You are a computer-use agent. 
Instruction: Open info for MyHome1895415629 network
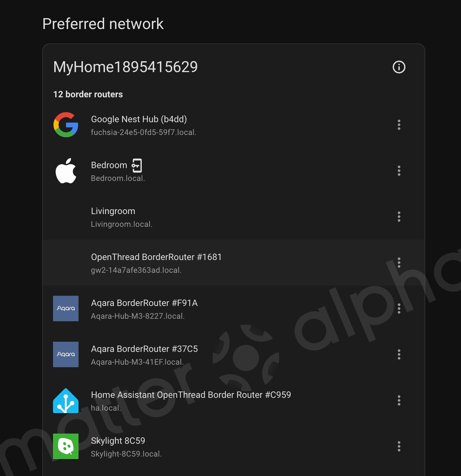tap(399, 67)
